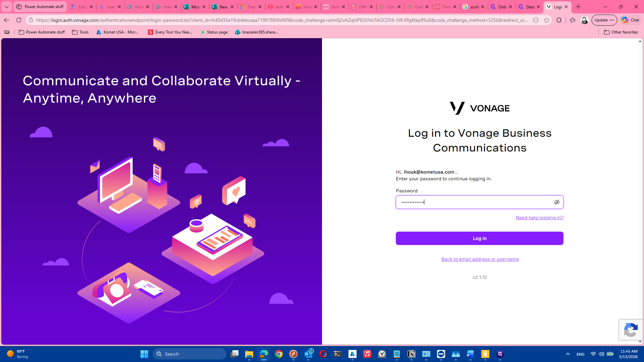Open Every Tool You Nee... bookmark
This screenshot has height=362, width=644.
pos(170,32)
